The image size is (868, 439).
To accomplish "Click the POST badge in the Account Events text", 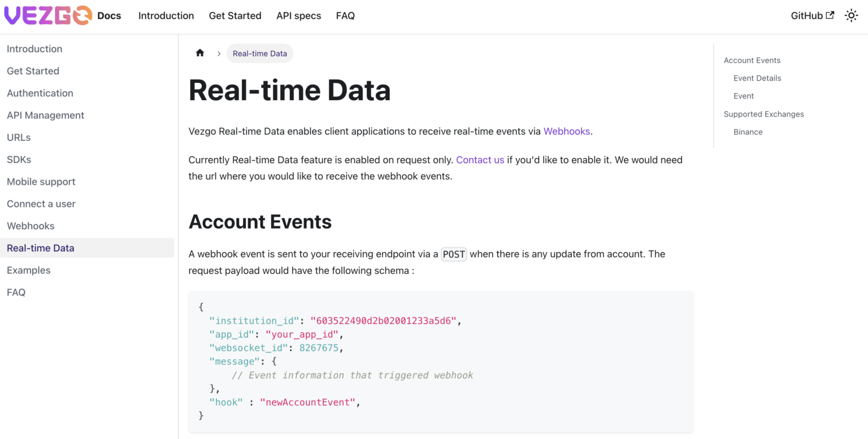I will pyautogui.click(x=454, y=254).
